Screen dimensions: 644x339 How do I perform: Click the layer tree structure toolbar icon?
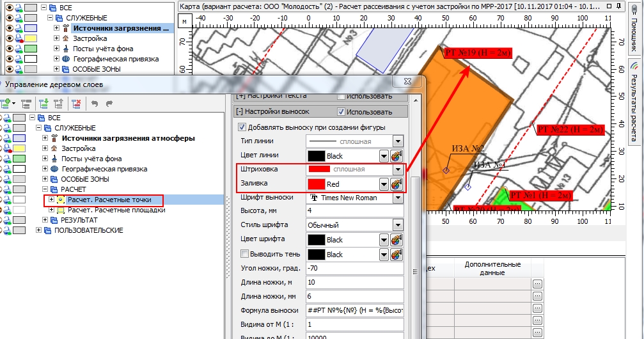click(26, 104)
